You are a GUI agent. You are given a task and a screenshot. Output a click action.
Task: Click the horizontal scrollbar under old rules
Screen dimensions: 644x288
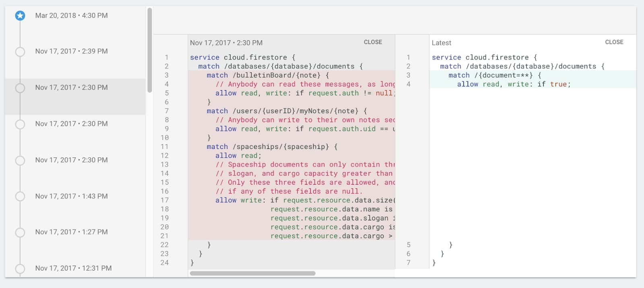tap(253, 274)
